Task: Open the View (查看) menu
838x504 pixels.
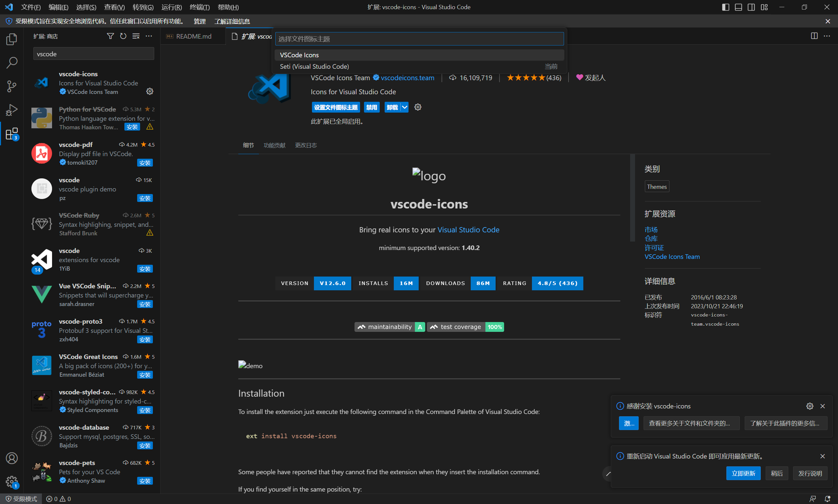Action: point(115,7)
